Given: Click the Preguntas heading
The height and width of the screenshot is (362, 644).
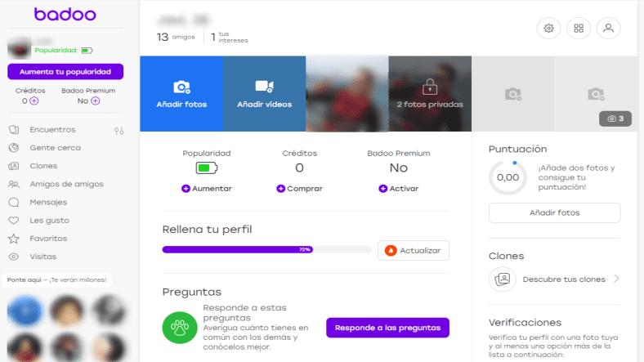Looking at the screenshot, I should [x=192, y=292].
